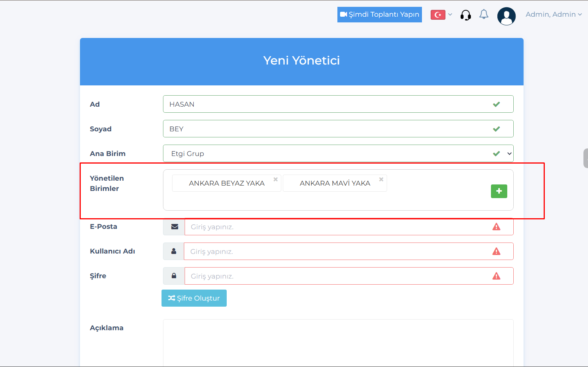Open the Turkish flag language dropdown
This screenshot has width=588, height=367.
pos(441,15)
